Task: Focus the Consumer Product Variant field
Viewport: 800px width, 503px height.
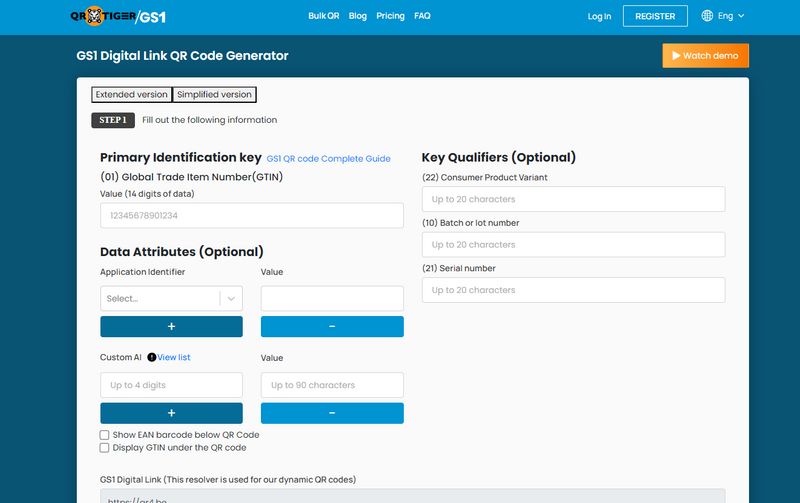Action: coord(573,199)
